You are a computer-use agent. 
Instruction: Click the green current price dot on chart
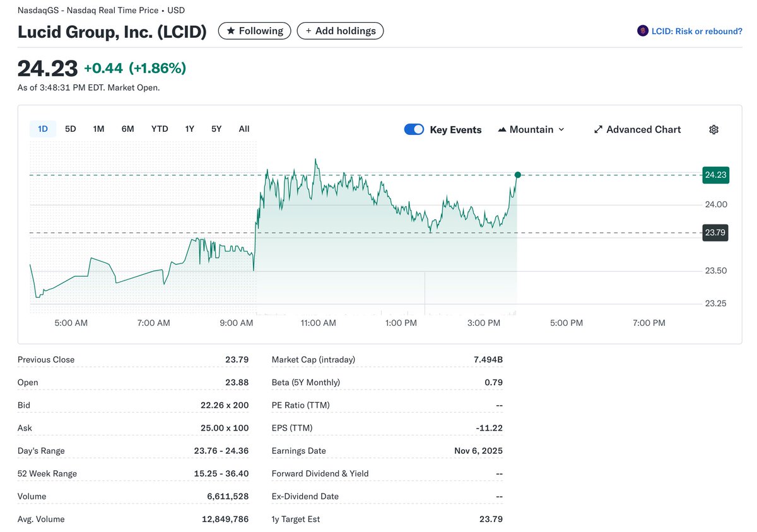[517, 175]
